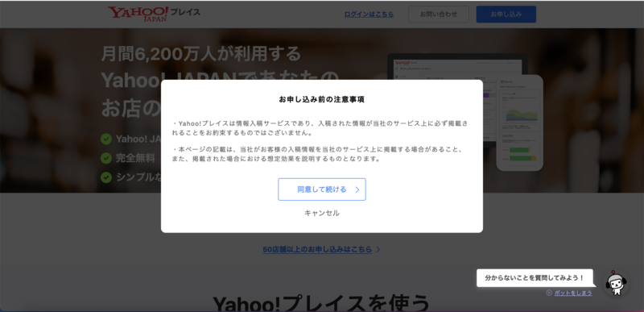Click the Yahoo!プレイスを使う heading
This screenshot has height=312, width=644.
point(321,303)
